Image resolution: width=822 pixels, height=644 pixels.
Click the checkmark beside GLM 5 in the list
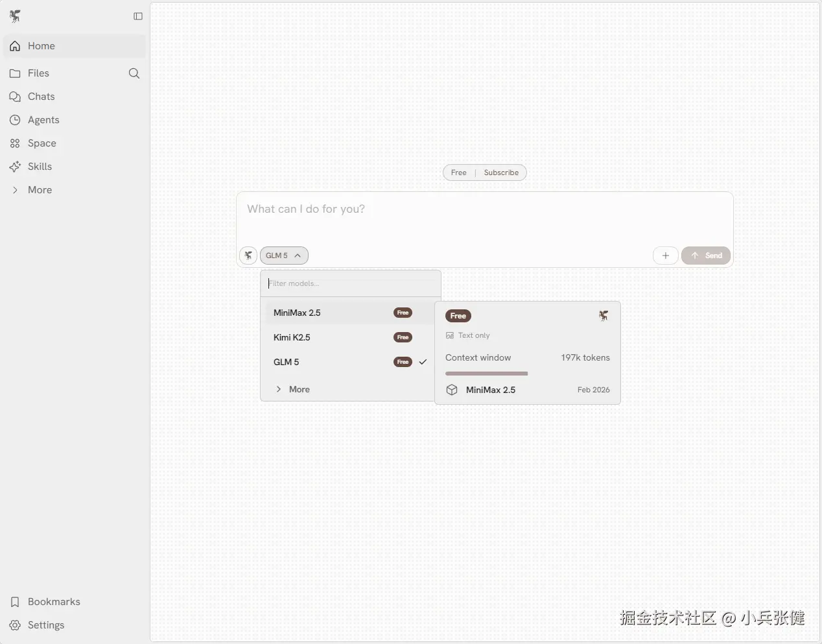(423, 362)
